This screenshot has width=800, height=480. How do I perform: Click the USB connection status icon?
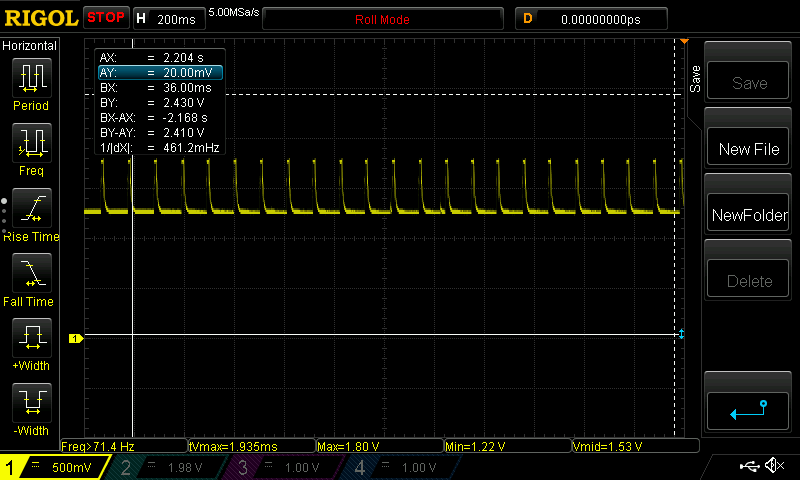749,465
